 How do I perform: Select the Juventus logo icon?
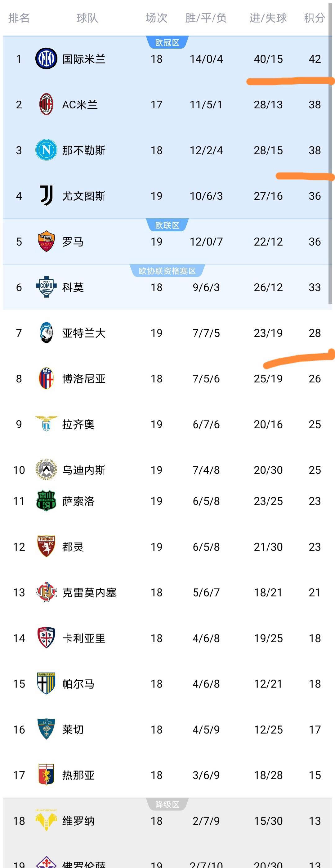click(46, 196)
